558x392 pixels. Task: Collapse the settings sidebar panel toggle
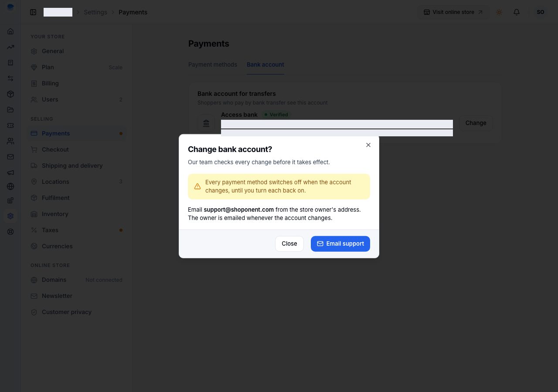coord(33,12)
